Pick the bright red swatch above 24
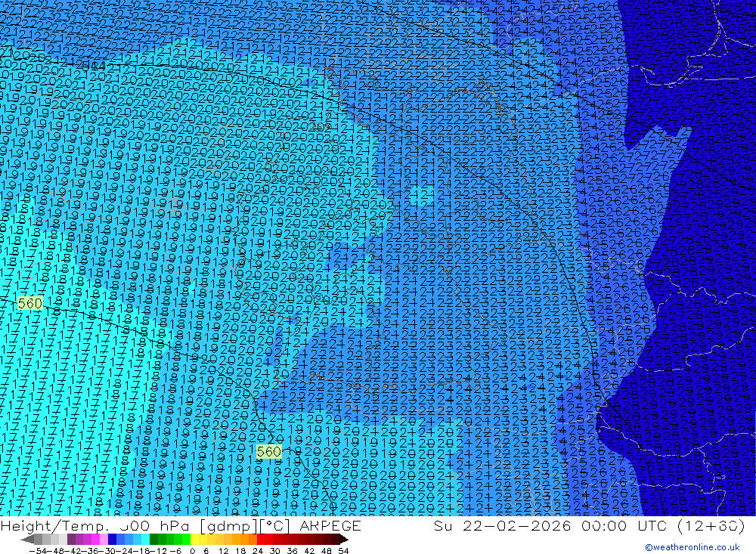 pos(261,539)
